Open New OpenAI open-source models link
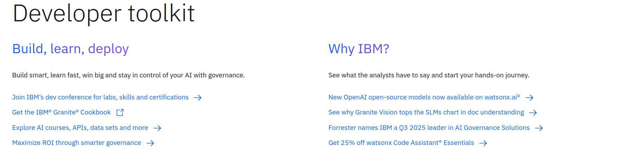Viewport: 644px width, 167px height. point(424,97)
